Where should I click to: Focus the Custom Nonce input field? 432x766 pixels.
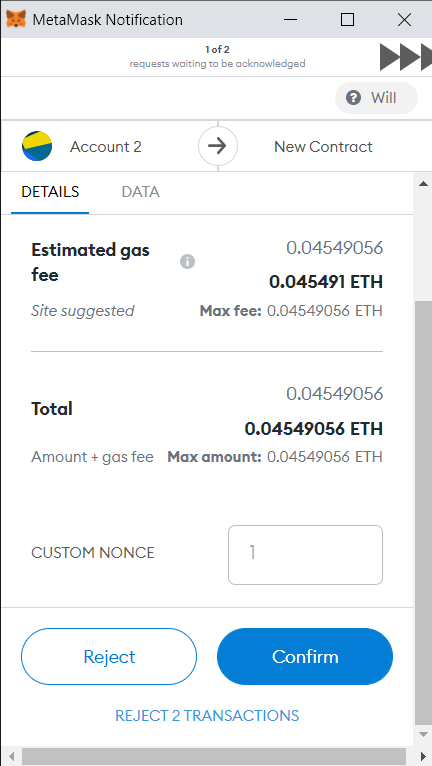click(305, 555)
